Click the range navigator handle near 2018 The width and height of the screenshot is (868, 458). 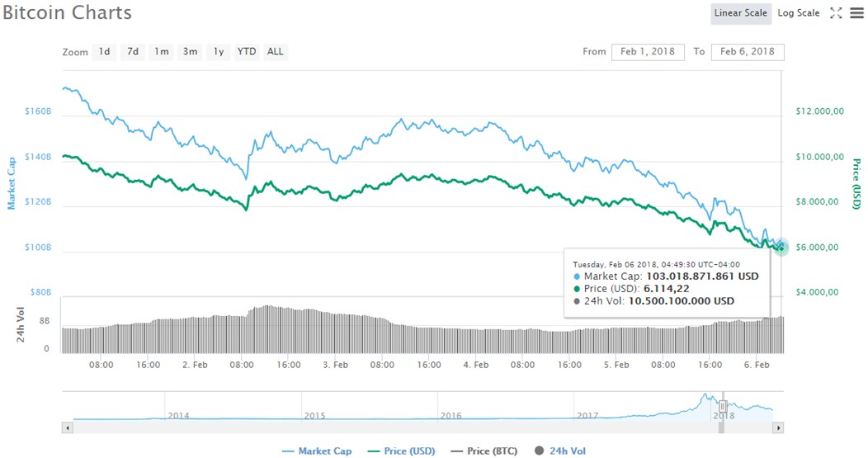coord(722,407)
